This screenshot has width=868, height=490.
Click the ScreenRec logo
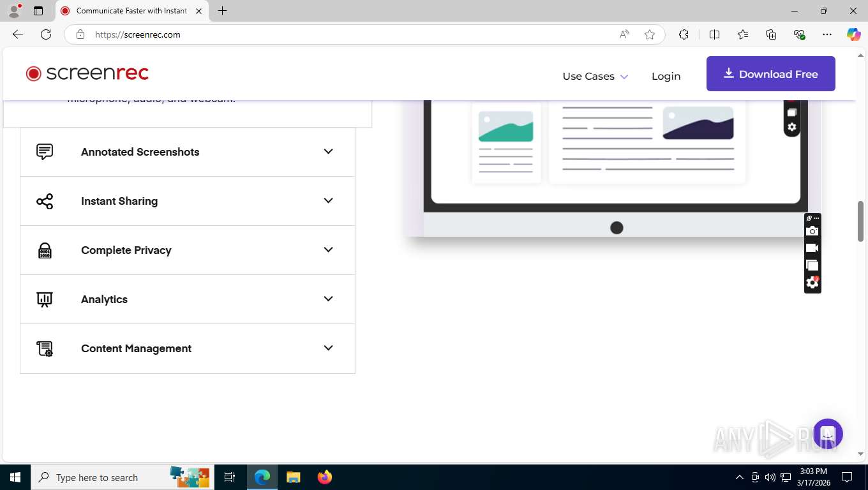click(87, 74)
